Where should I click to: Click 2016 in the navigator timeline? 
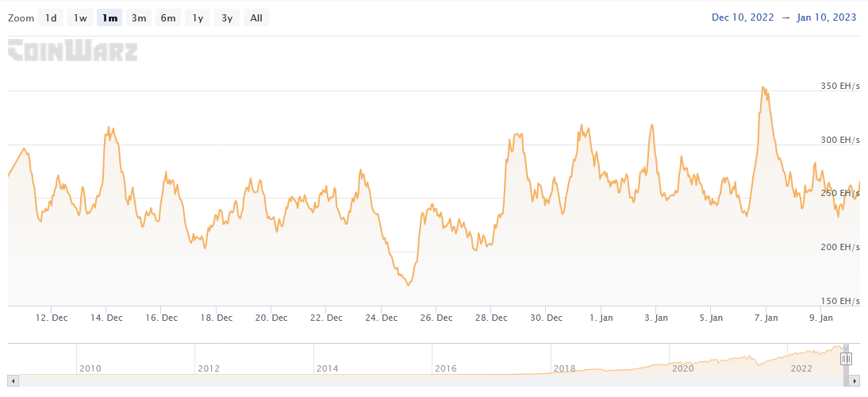(446, 368)
